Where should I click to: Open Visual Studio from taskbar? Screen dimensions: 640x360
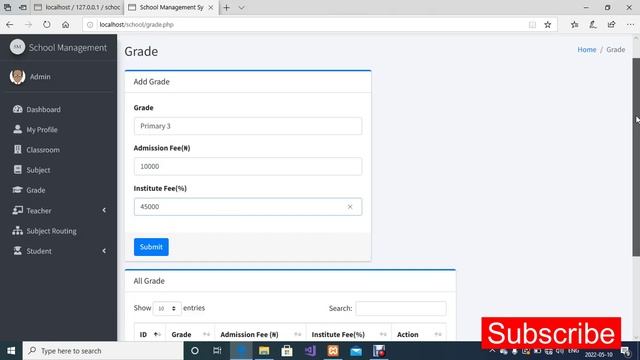pos(310,351)
